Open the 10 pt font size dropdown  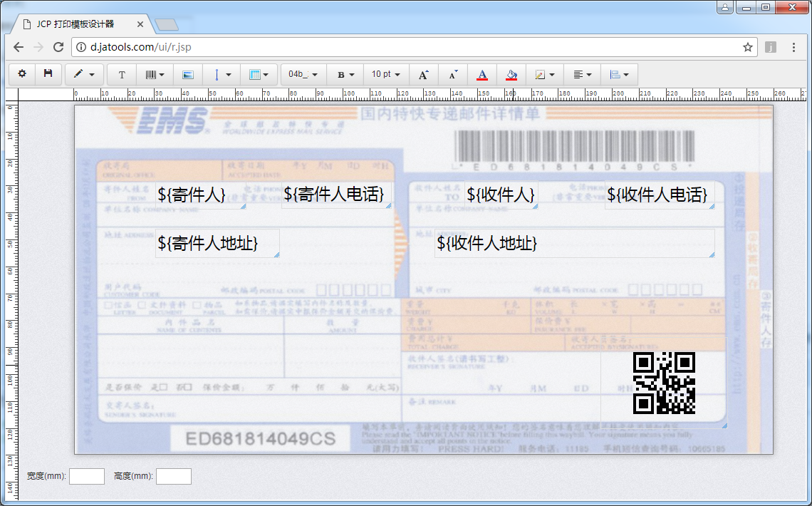click(386, 75)
